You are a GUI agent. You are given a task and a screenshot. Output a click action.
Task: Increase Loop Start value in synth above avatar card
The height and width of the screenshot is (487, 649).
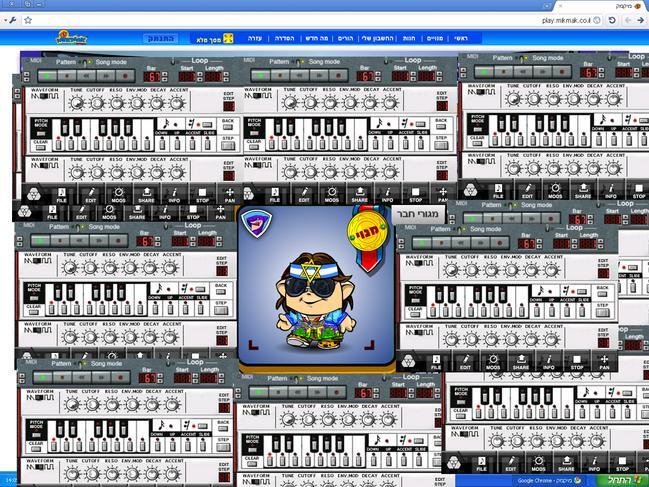coord(413,74)
